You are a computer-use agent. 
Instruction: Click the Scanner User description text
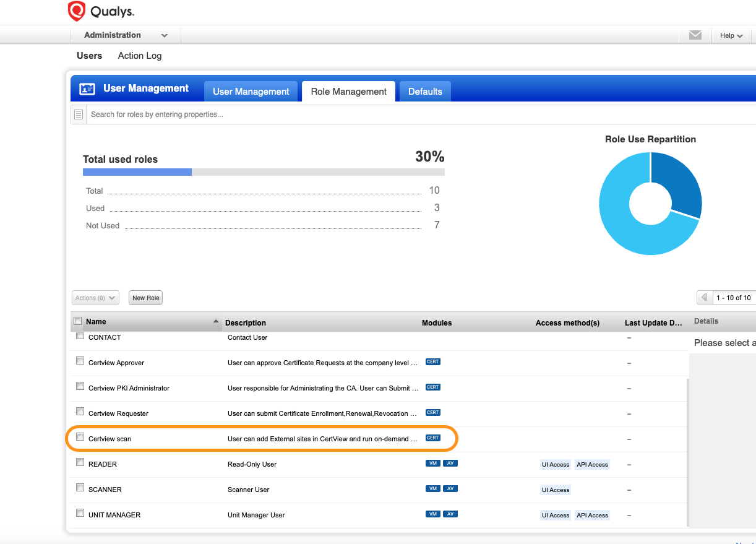point(249,490)
